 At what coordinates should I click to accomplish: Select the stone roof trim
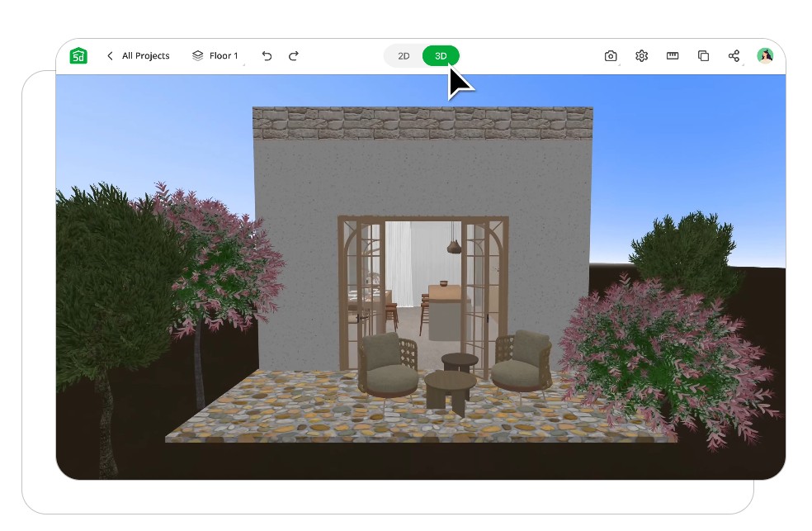pyautogui.click(x=423, y=123)
